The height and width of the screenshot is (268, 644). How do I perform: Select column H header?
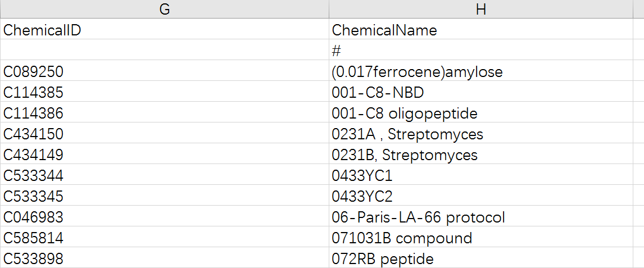click(480, 9)
